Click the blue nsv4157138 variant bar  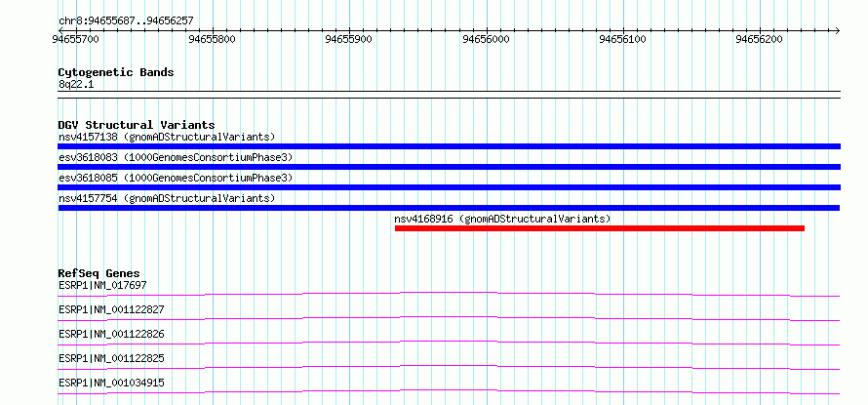[x=449, y=146]
